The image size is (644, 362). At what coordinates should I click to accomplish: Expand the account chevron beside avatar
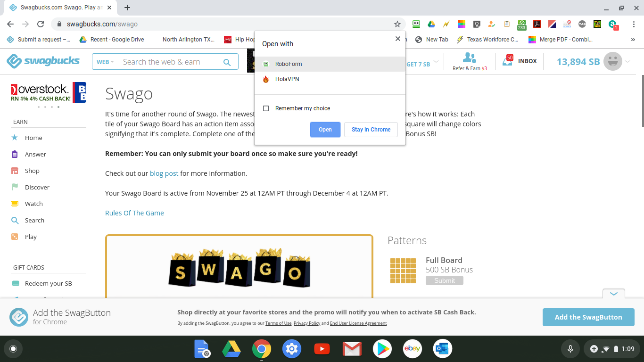pos(627,61)
